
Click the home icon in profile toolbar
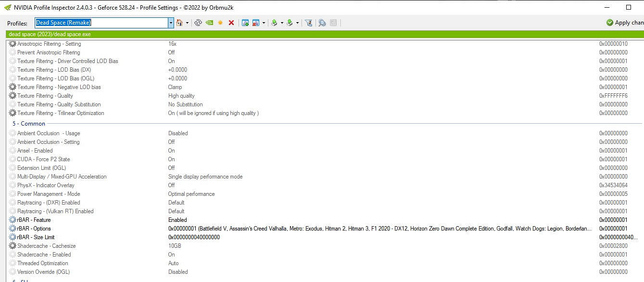tap(179, 23)
